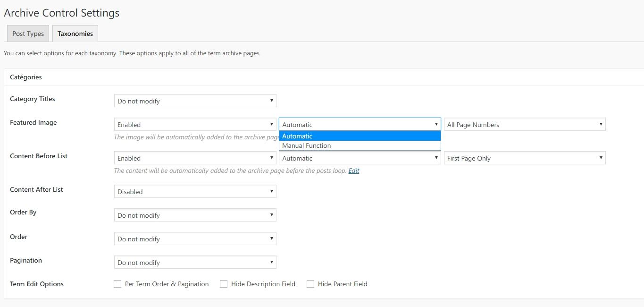Click the Content Before List label

point(39,156)
